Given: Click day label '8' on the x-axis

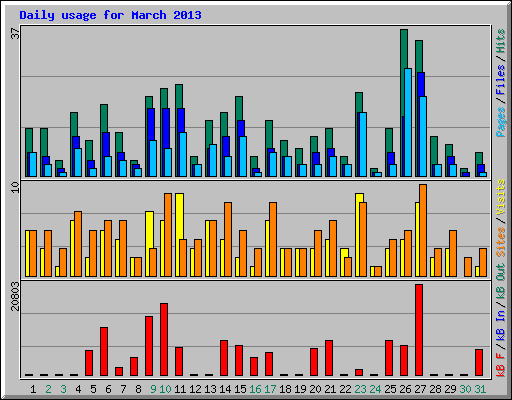Looking at the screenshot, I should 138,389.
